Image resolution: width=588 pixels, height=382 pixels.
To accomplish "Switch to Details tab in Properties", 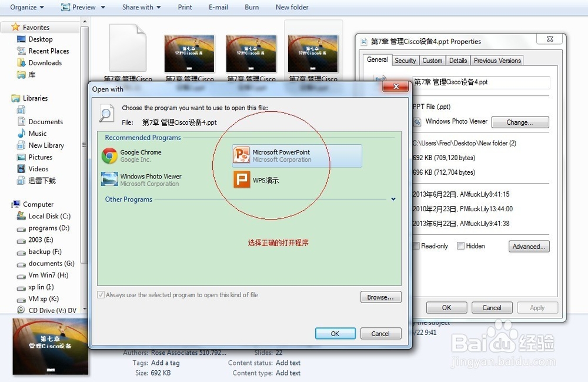I will [x=458, y=61].
